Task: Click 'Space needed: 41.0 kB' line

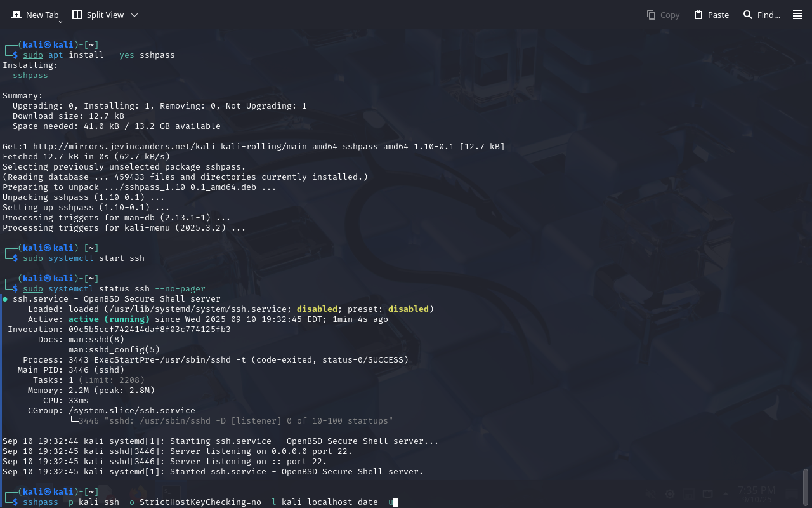Action: 117,126
